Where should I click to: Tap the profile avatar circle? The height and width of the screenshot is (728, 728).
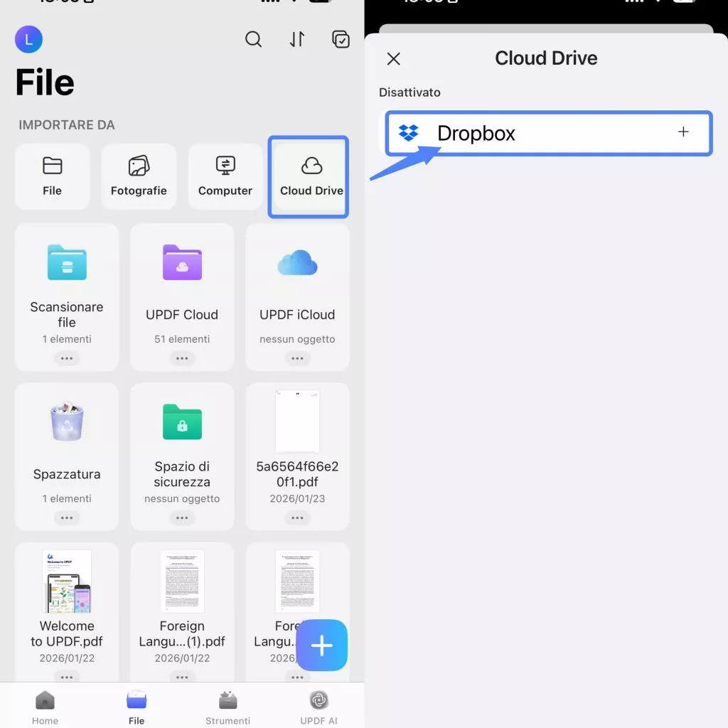point(28,39)
